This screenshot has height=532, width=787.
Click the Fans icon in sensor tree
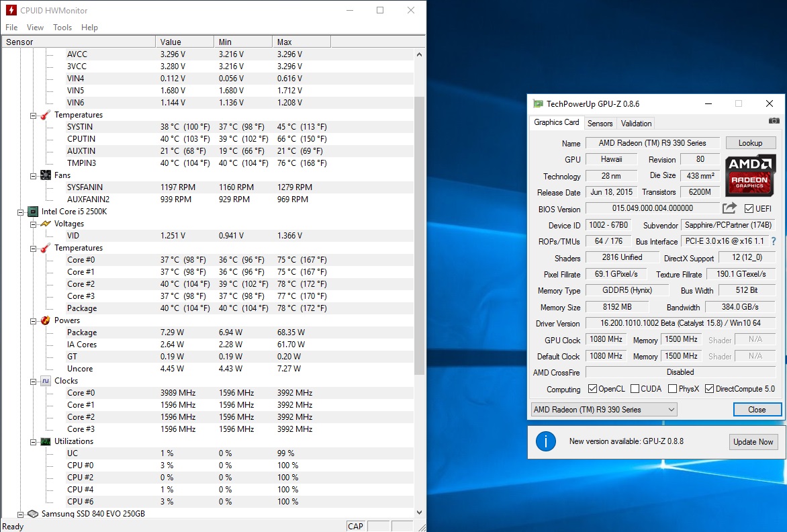click(x=46, y=175)
